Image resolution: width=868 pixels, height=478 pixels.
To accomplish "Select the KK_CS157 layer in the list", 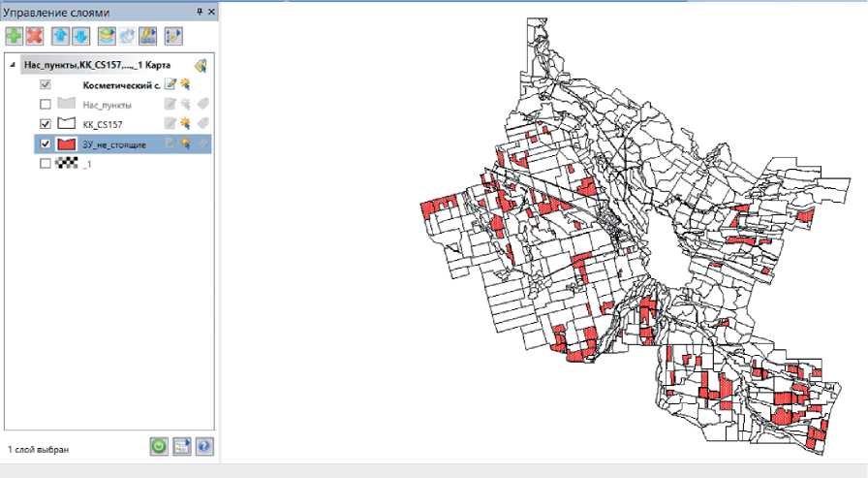I will pos(102,124).
